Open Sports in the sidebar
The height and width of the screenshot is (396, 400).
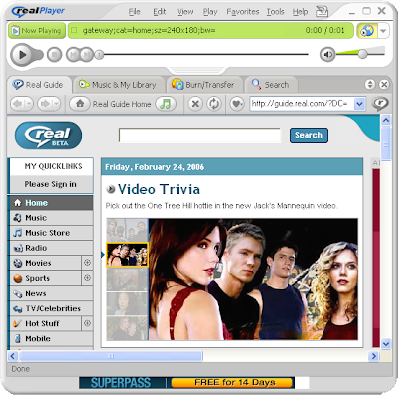[46, 278]
